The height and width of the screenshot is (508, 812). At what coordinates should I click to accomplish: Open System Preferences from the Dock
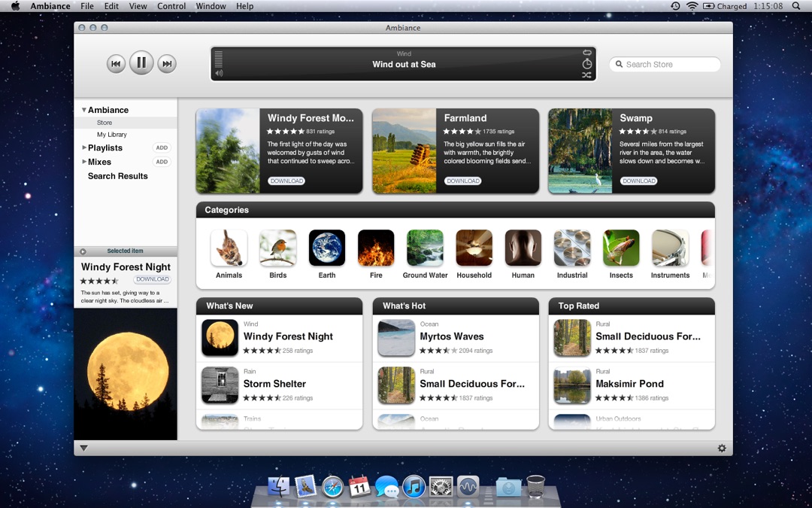441,488
